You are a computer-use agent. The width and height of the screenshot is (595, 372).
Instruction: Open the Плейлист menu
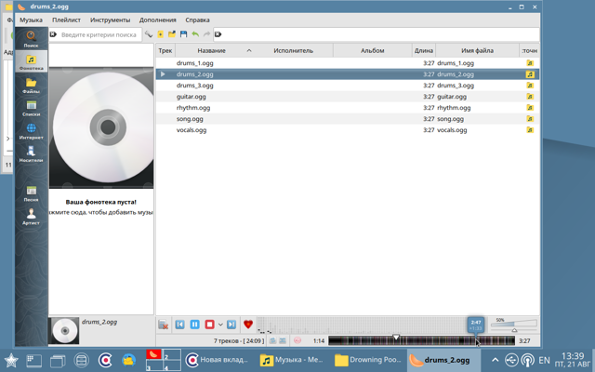(x=66, y=20)
